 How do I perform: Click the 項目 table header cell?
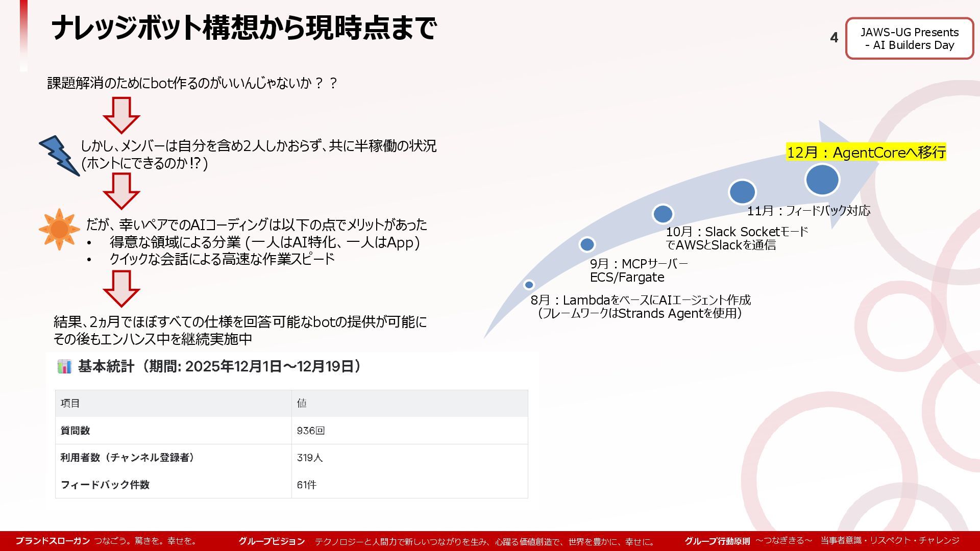pyautogui.click(x=70, y=403)
